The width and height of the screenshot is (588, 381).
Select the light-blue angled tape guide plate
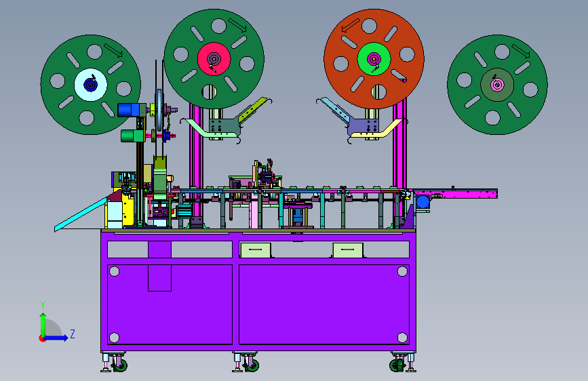click(x=336, y=109)
